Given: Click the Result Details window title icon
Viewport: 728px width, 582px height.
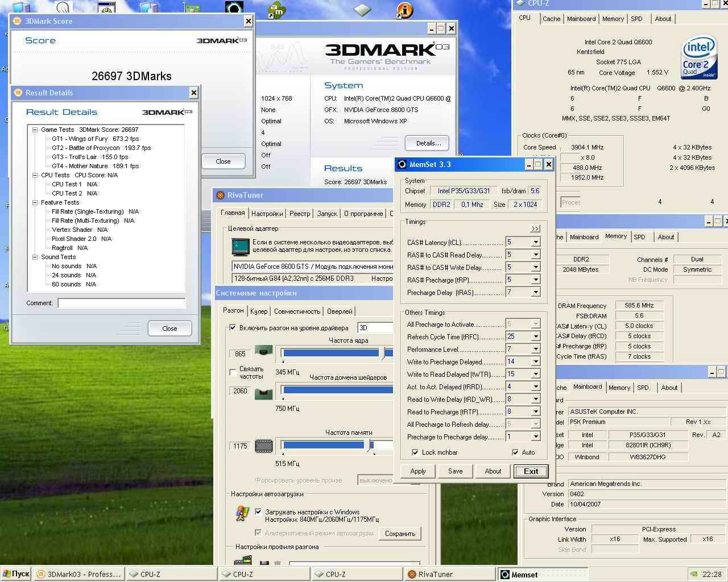Looking at the screenshot, I should (17, 93).
